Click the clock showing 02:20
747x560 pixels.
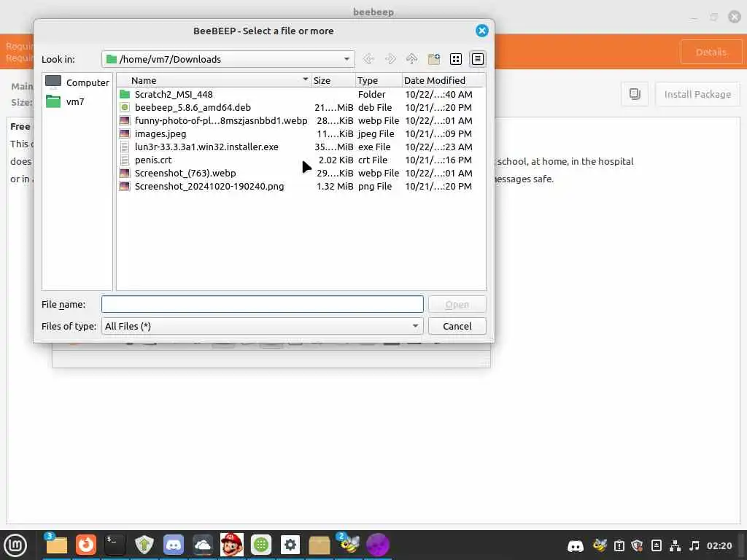719,545
